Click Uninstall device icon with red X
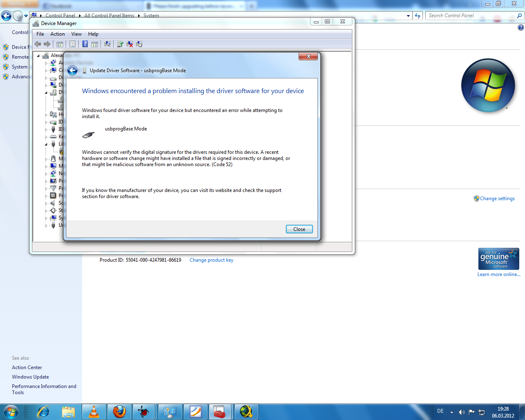This screenshot has height=420, width=525. click(x=130, y=44)
